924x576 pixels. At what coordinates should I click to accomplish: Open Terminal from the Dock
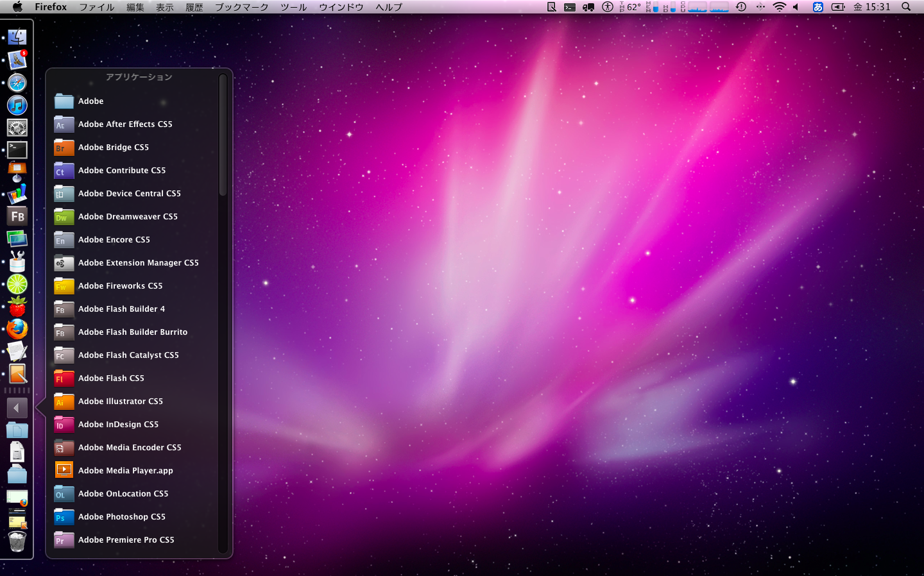pos(17,150)
